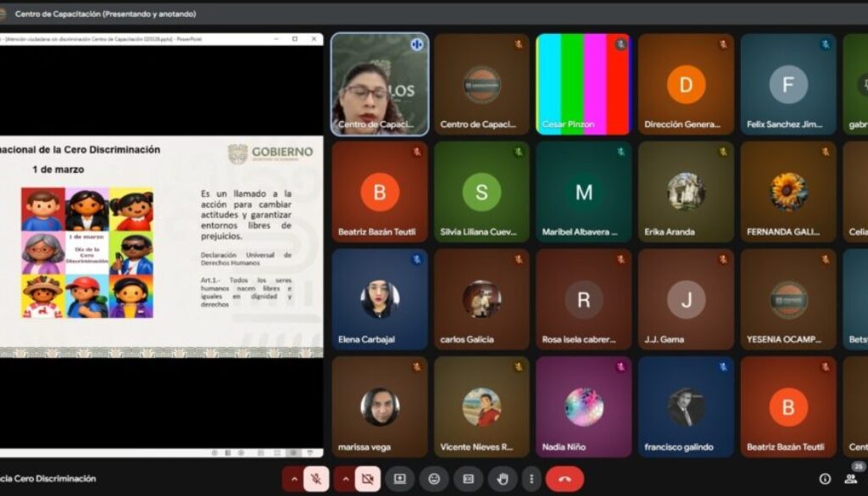
Task: Click the present screen icon
Action: point(400,479)
